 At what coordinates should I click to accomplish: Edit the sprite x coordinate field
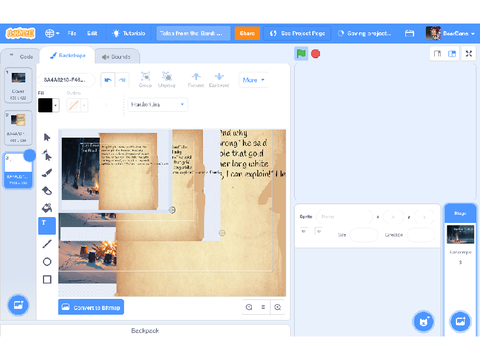(393, 217)
